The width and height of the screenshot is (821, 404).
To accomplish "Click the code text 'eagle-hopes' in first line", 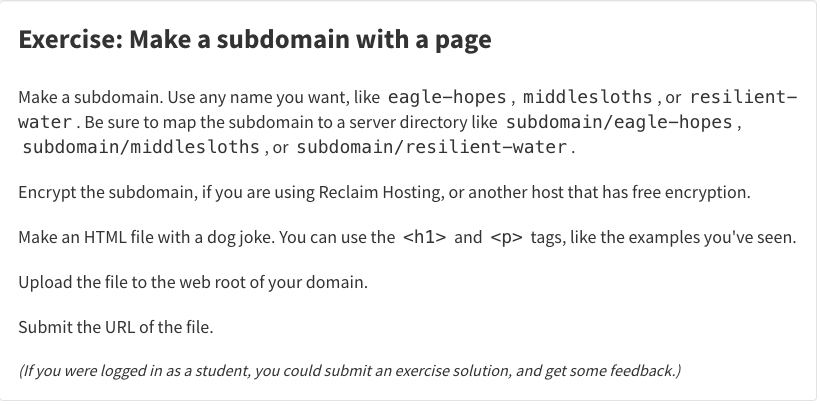I will [447, 97].
